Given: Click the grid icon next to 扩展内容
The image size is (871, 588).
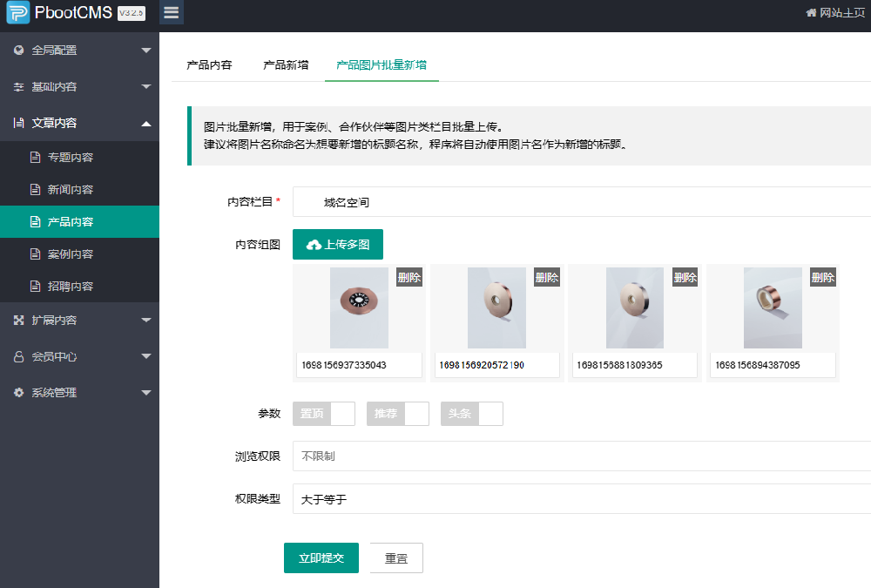Looking at the screenshot, I should 17,319.
